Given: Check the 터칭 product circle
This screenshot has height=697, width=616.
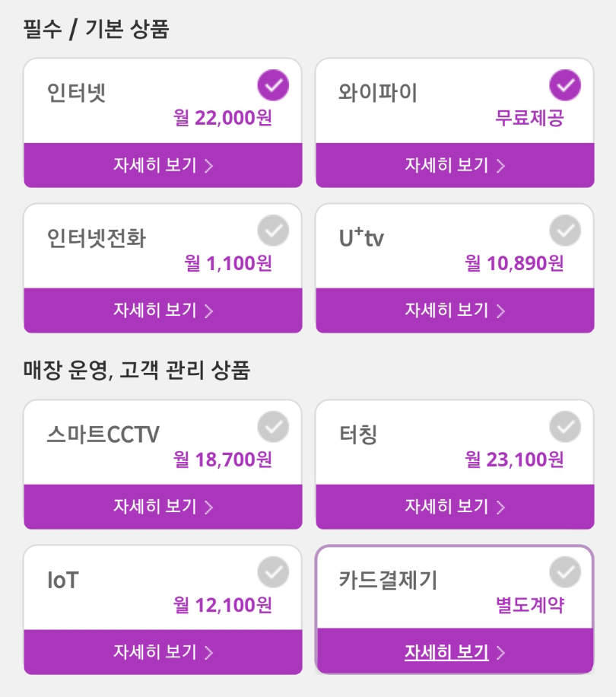Looking at the screenshot, I should pyautogui.click(x=564, y=427).
